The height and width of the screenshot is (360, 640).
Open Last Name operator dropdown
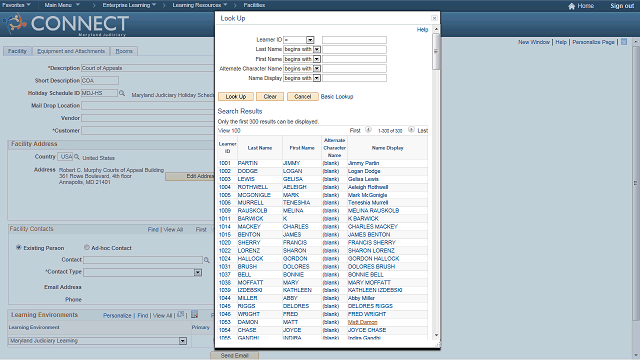click(317, 49)
